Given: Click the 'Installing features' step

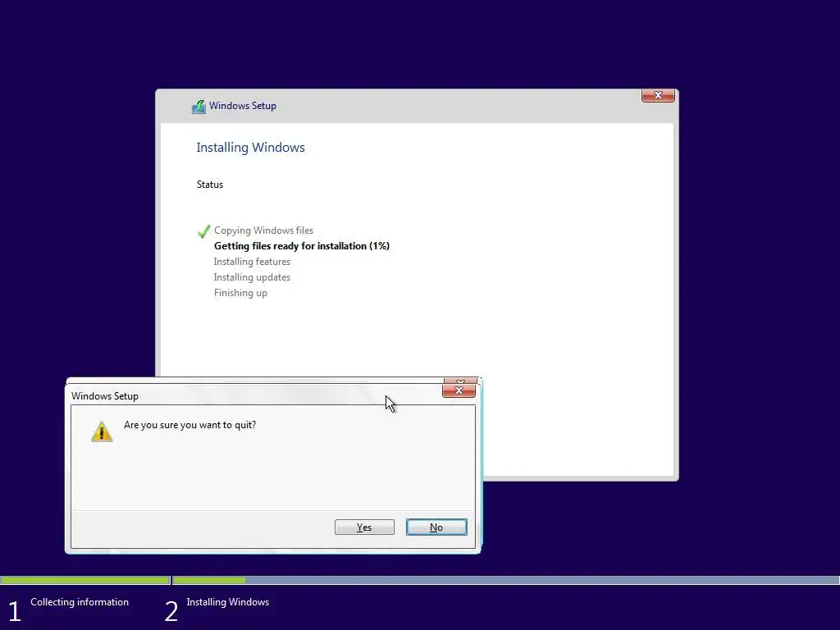Looking at the screenshot, I should [252, 262].
